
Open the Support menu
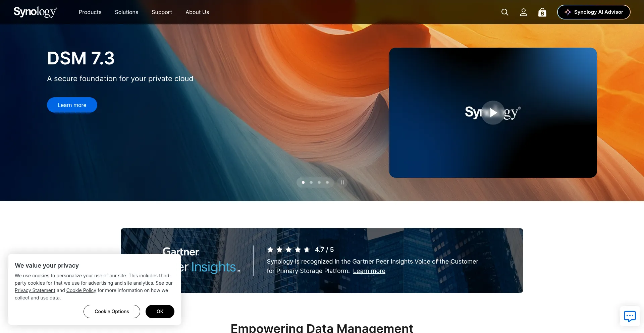162,12
